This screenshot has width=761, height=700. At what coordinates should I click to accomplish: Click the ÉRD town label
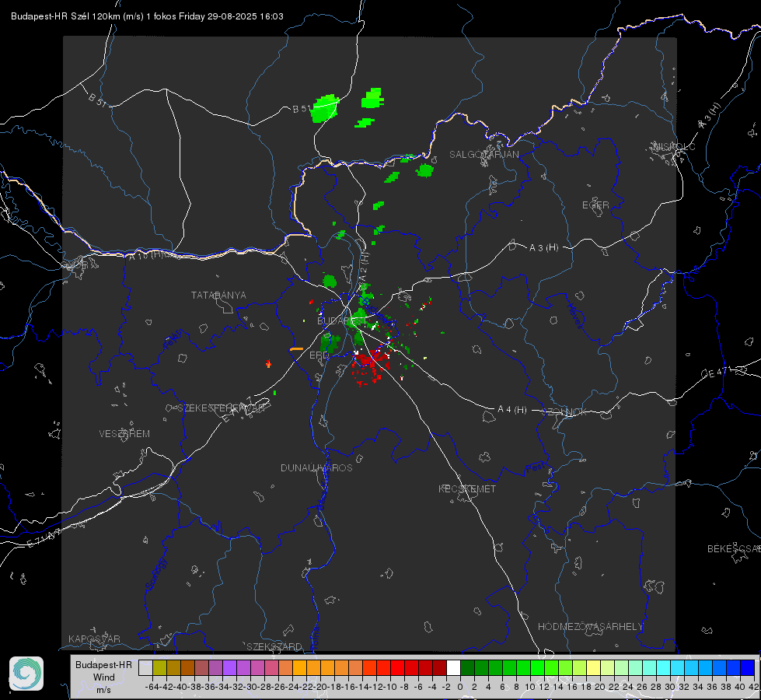[319, 355]
